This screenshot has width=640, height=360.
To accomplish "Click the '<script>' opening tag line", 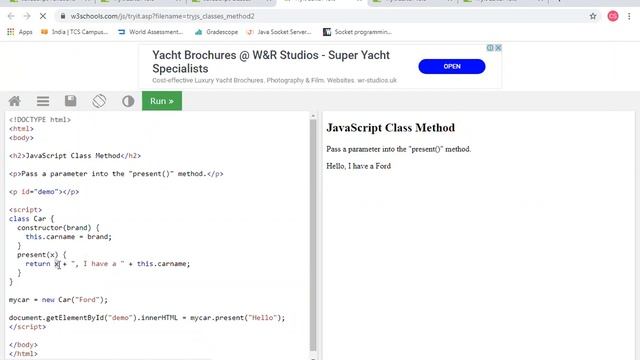I will (x=25, y=210).
